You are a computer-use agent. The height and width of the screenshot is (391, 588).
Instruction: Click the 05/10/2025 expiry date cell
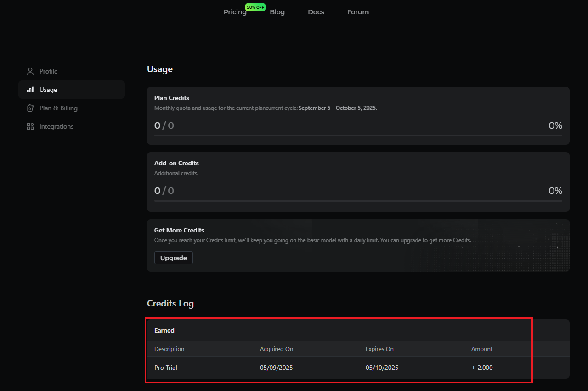tap(382, 368)
